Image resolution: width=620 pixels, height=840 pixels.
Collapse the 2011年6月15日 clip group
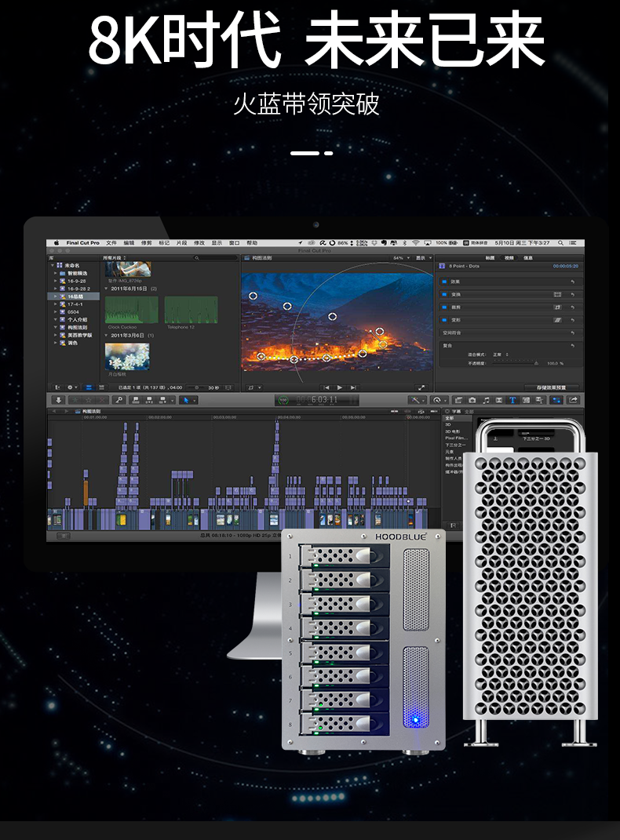[107, 289]
